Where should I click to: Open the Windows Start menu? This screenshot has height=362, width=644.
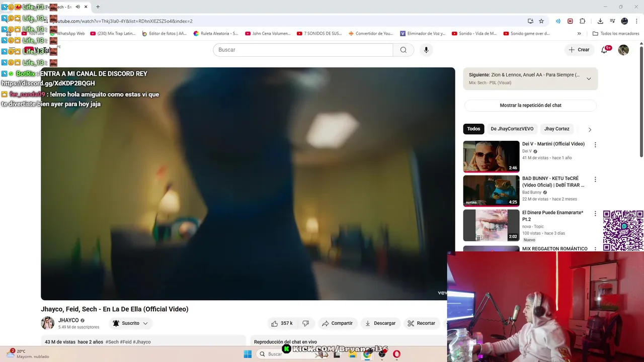(x=248, y=354)
